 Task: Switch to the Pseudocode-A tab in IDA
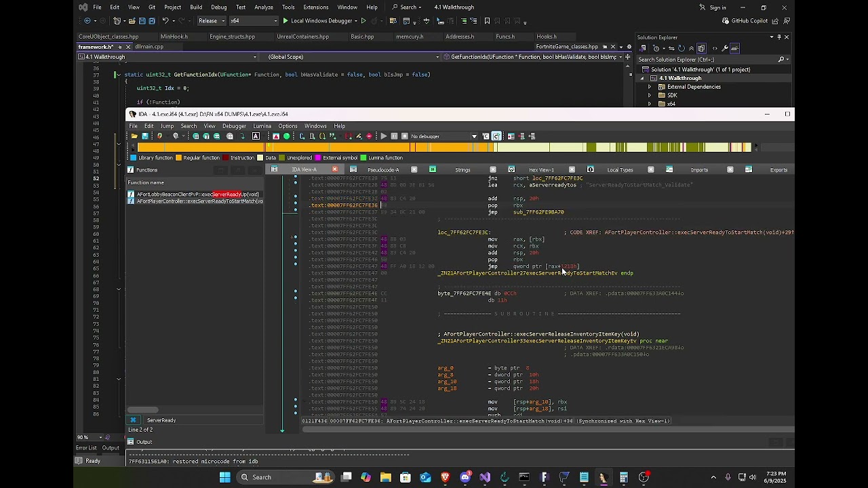click(x=382, y=170)
